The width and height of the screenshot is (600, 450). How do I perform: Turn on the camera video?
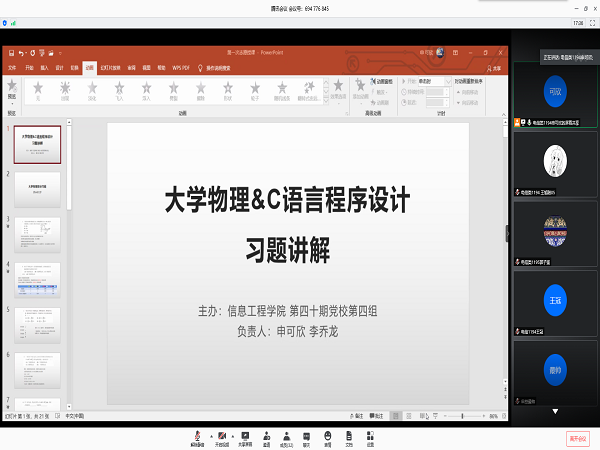click(221, 436)
